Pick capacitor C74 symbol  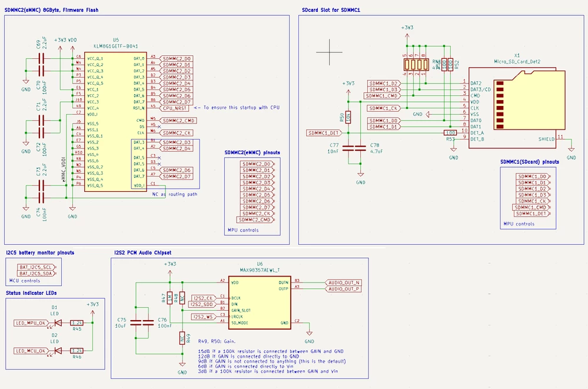pos(41,198)
